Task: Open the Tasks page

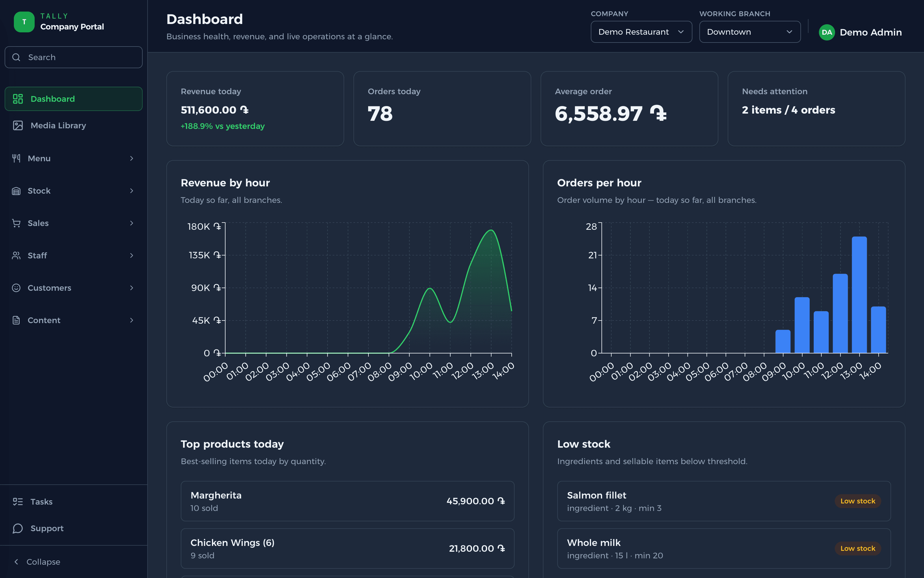Action: pos(73,501)
